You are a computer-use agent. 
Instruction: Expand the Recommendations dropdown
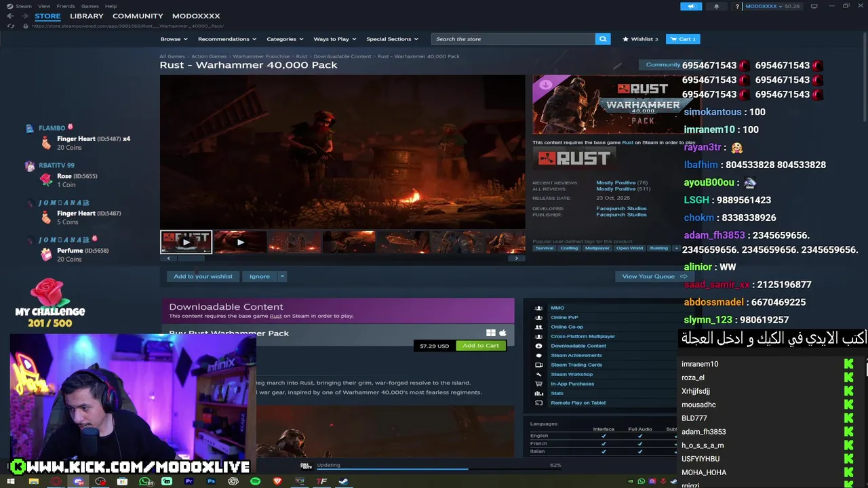(227, 39)
